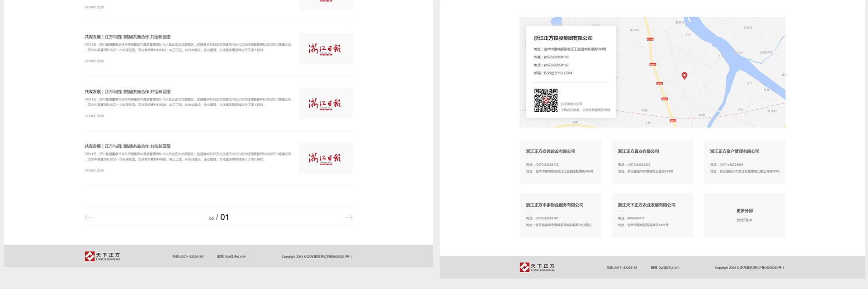
Task: Click the previous page left arrow
Action: (x=89, y=218)
